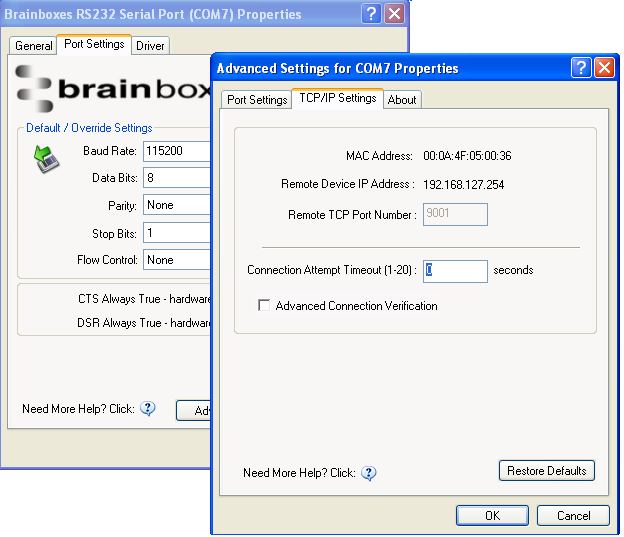Click 'Connection Attempt Timeout (1-20) :' label
Image resolution: width=624 pixels, height=537 pixels.
[332, 270]
